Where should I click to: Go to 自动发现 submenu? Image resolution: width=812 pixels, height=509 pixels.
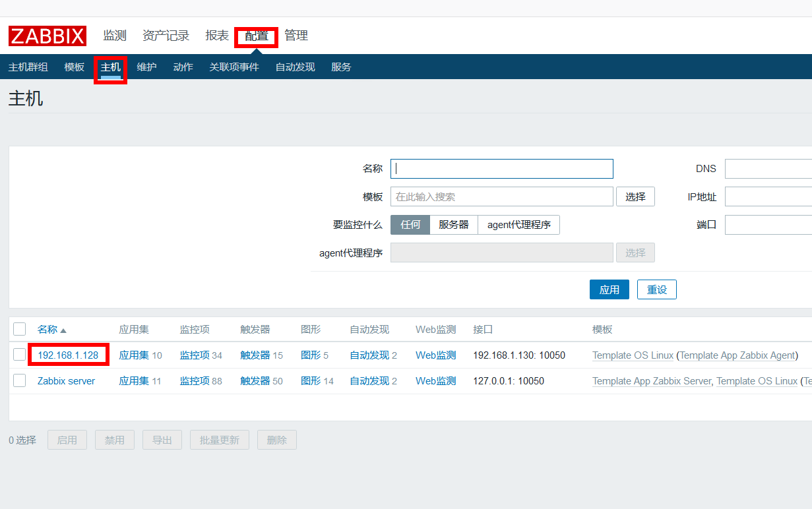point(295,67)
